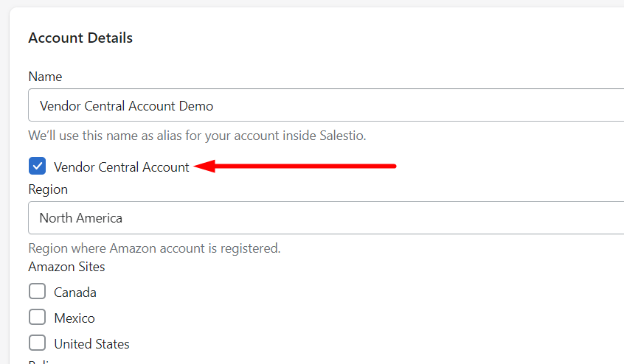Click the tail end of the red arrow

pyautogui.click(x=394, y=166)
